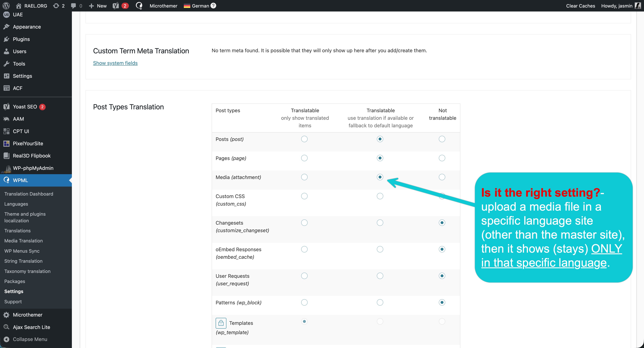Set Media attachment to Not translatable
The image size is (644, 348).
442,177
